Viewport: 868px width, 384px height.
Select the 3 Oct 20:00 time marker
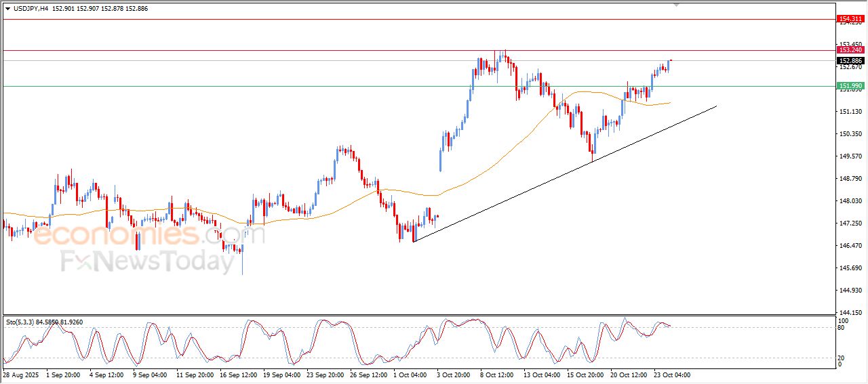pos(454,375)
